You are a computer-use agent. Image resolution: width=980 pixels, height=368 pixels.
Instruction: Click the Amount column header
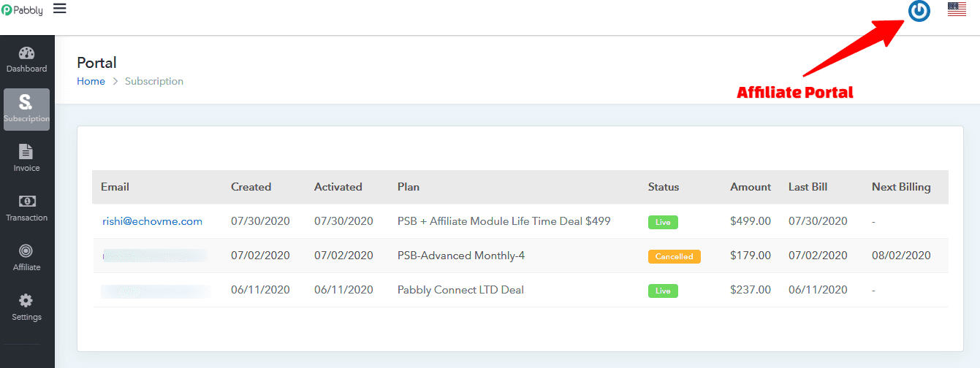click(751, 187)
